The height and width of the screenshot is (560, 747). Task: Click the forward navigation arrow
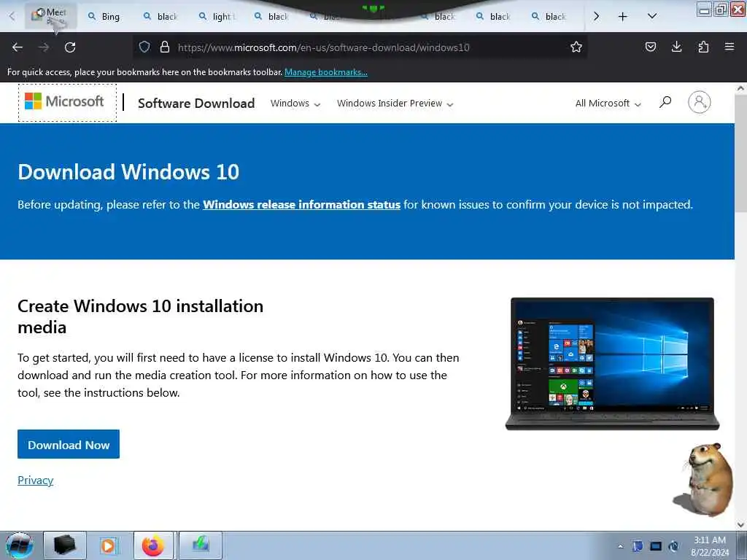coord(44,47)
